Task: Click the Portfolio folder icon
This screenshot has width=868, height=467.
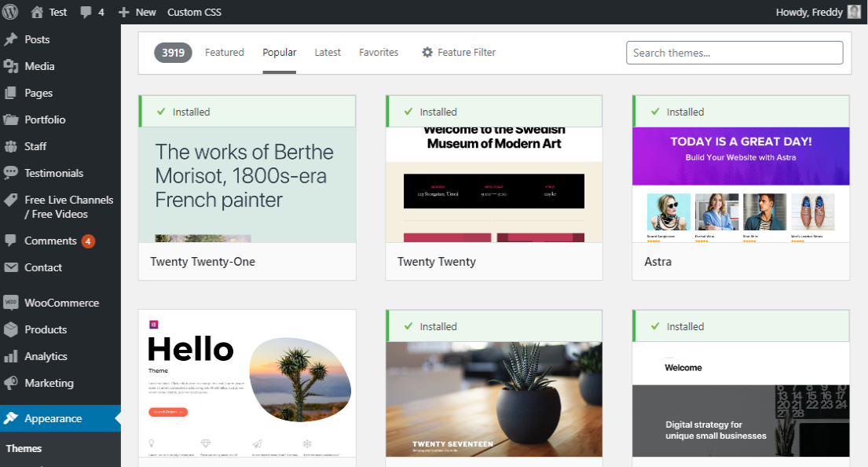Action: coord(10,119)
